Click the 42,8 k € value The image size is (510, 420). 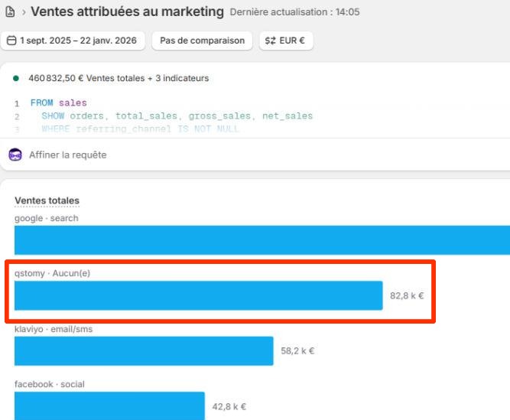[x=229, y=407]
